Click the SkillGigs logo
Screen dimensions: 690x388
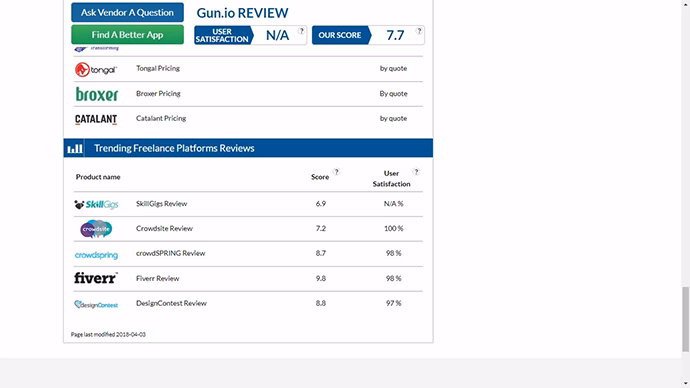(x=96, y=205)
